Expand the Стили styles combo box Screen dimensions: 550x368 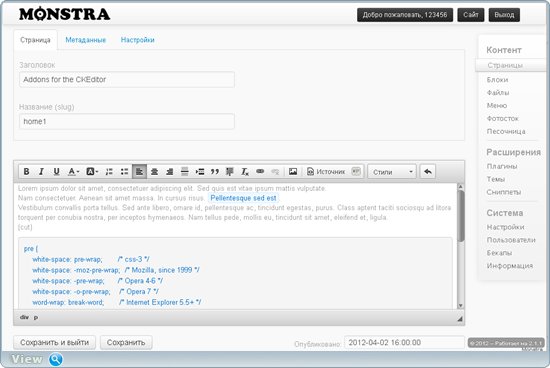[392, 172]
